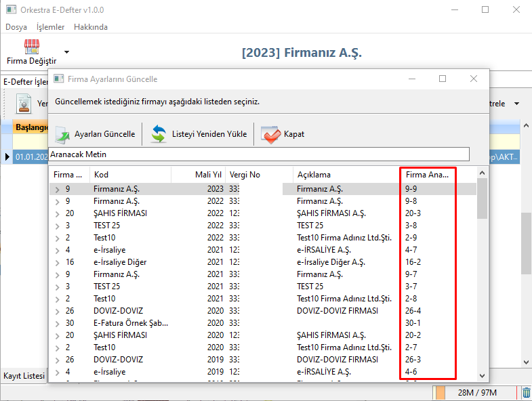Click the Aranacak Metin search field
Image resolution: width=532 pixels, height=401 pixels.
[x=259, y=154]
